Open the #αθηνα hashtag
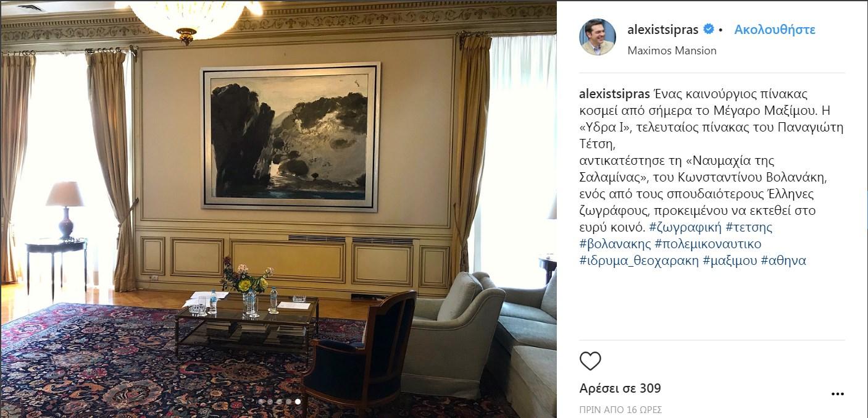This screenshot has height=418, width=868. (x=783, y=261)
